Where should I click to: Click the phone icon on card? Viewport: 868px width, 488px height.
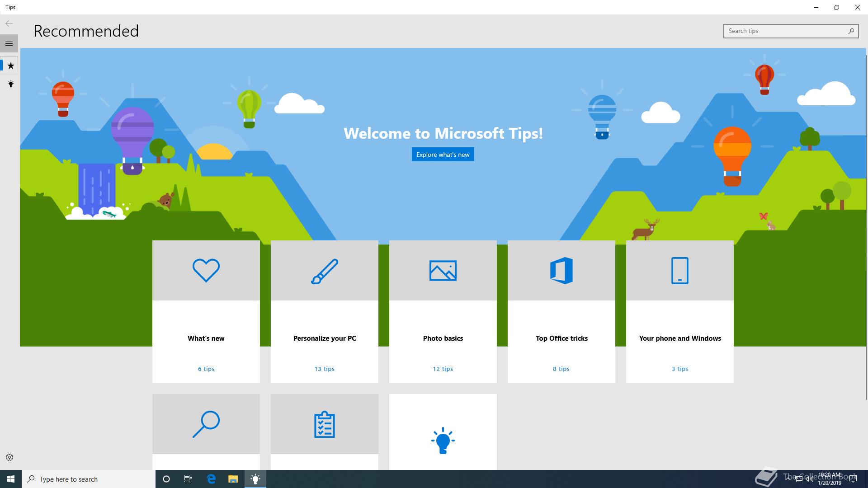pyautogui.click(x=680, y=271)
